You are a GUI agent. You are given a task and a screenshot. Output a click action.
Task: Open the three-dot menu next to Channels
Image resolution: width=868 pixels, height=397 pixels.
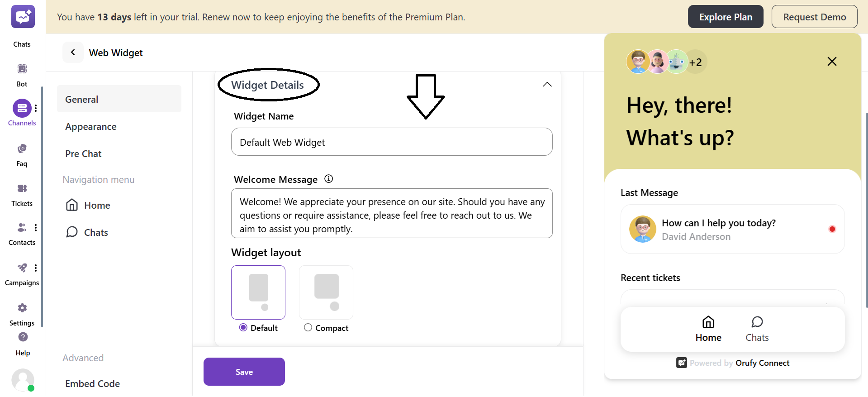tap(36, 108)
